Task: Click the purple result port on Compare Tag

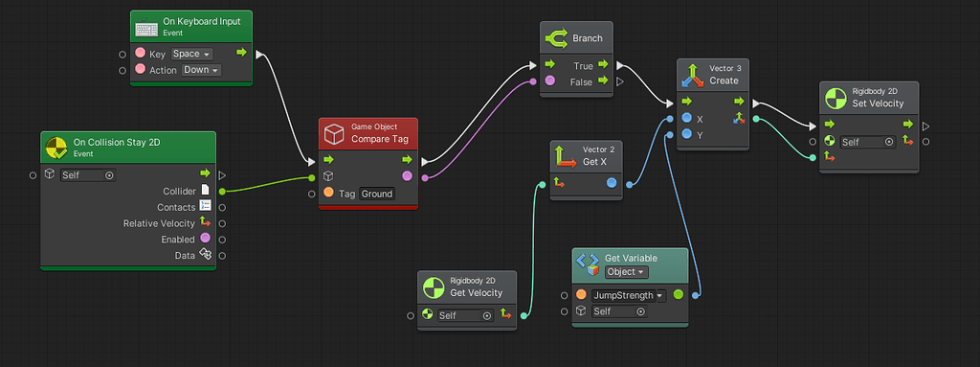Action: click(407, 176)
